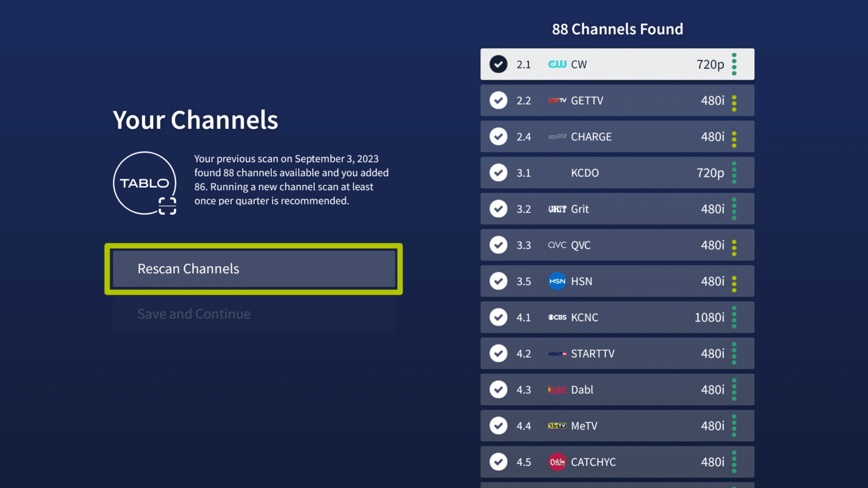This screenshot has height=488, width=868.
Task: Click the Catchy Comedy logo on CATCHYC
Action: [x=557, y=461]
